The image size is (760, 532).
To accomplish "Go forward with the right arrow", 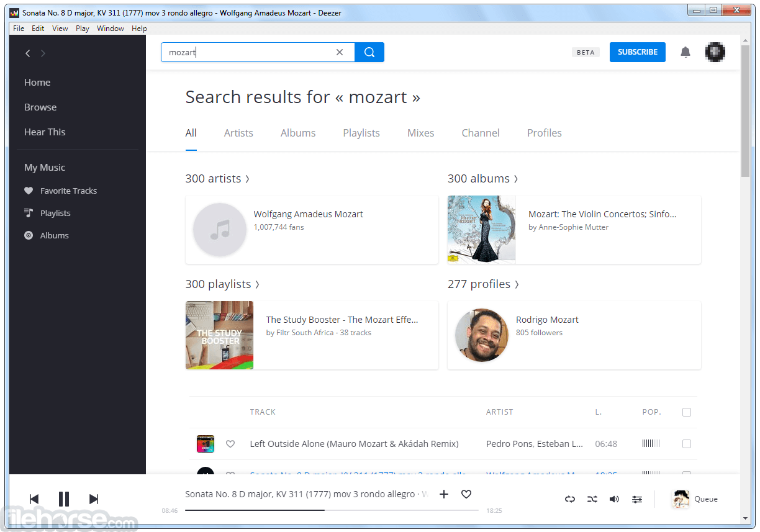I will pyautogui.click(x=43, y=53).
